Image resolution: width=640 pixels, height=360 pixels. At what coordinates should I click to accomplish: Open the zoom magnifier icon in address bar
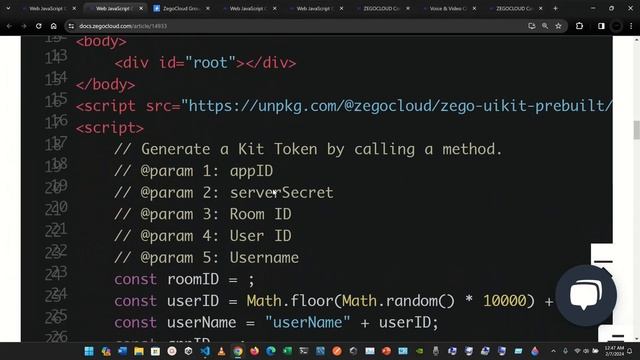click(x=545, y=26)
